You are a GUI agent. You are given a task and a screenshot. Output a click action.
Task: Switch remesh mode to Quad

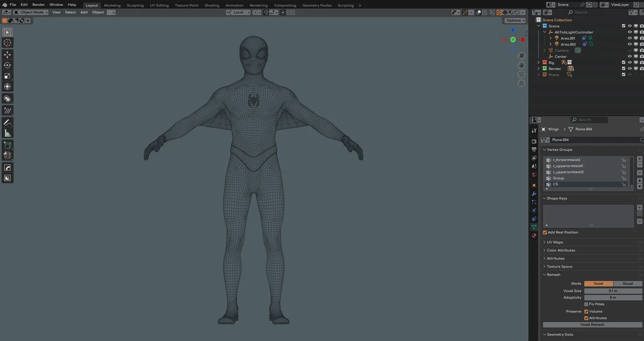627,284
